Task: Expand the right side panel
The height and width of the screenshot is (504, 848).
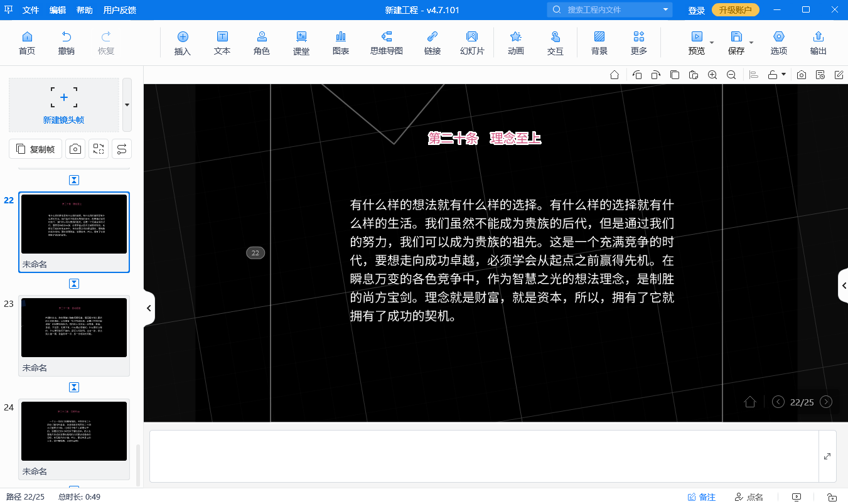Action: 843,286
